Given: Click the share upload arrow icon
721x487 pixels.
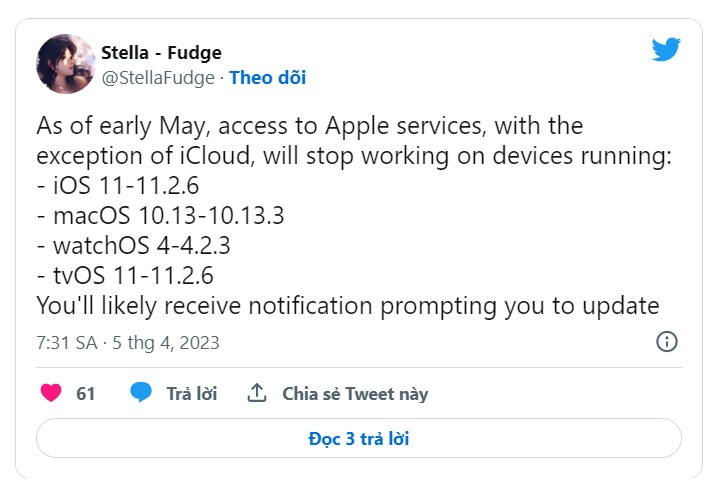Looking at the screenshot, I should click(257, 393).
